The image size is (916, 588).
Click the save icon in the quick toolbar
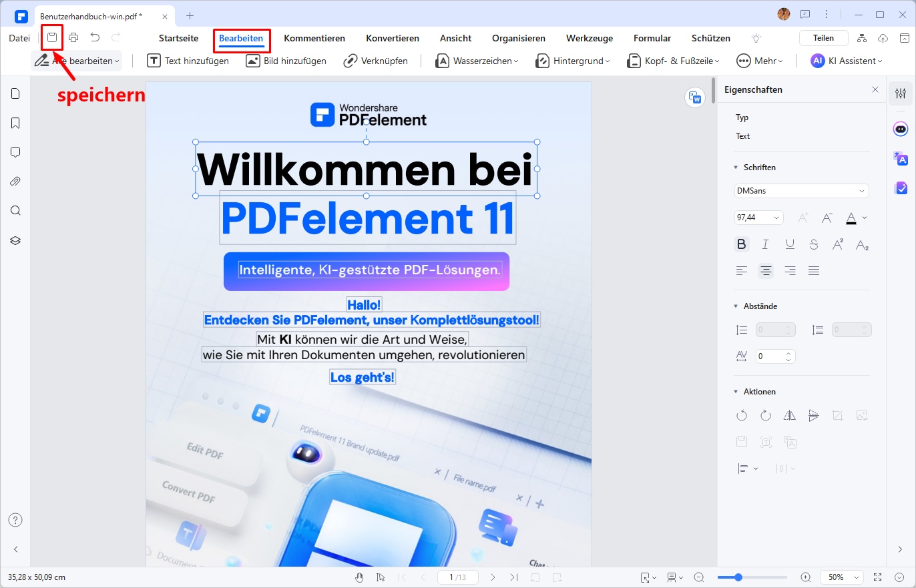(52, 37)
